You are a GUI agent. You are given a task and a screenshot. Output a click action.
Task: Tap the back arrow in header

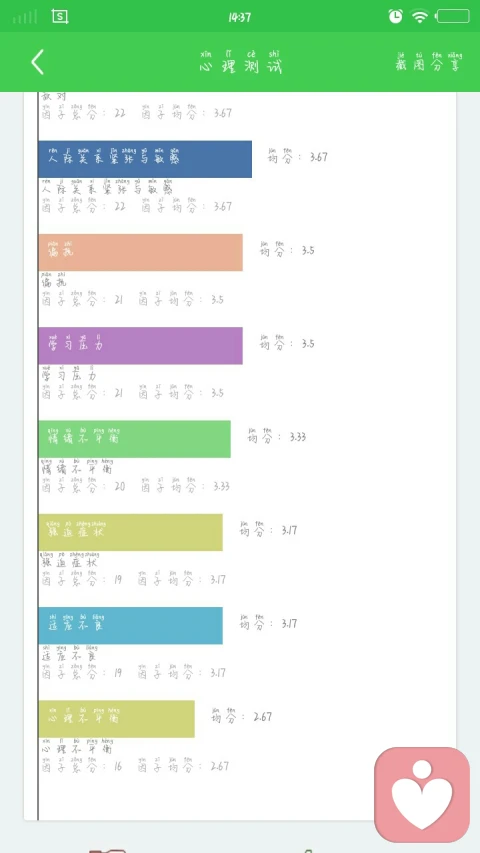[x=37, y=62]
